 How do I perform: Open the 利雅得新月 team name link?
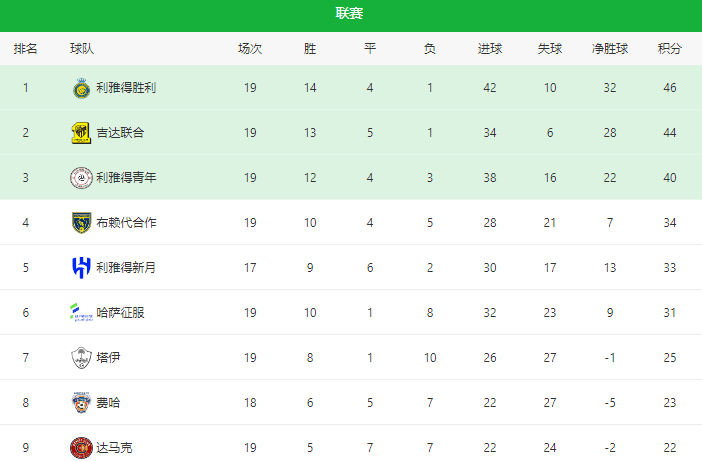coord(126,268)
